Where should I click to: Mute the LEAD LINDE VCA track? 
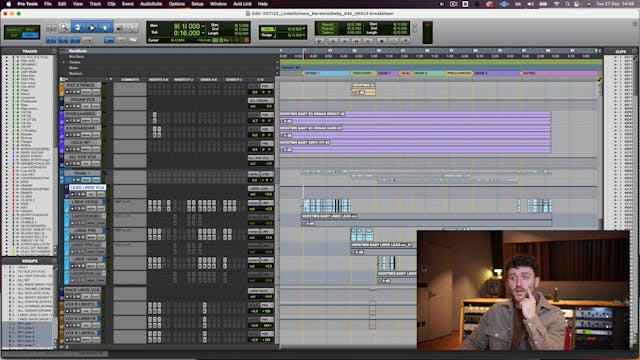coord(83,194)
